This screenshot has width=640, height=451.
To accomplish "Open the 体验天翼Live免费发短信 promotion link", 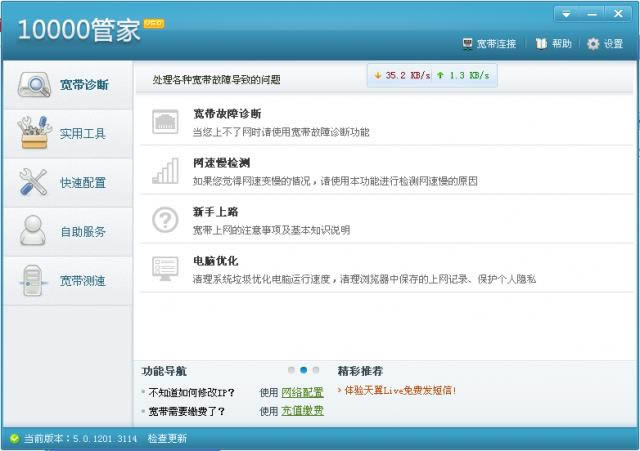I will [x=400, y=390].
